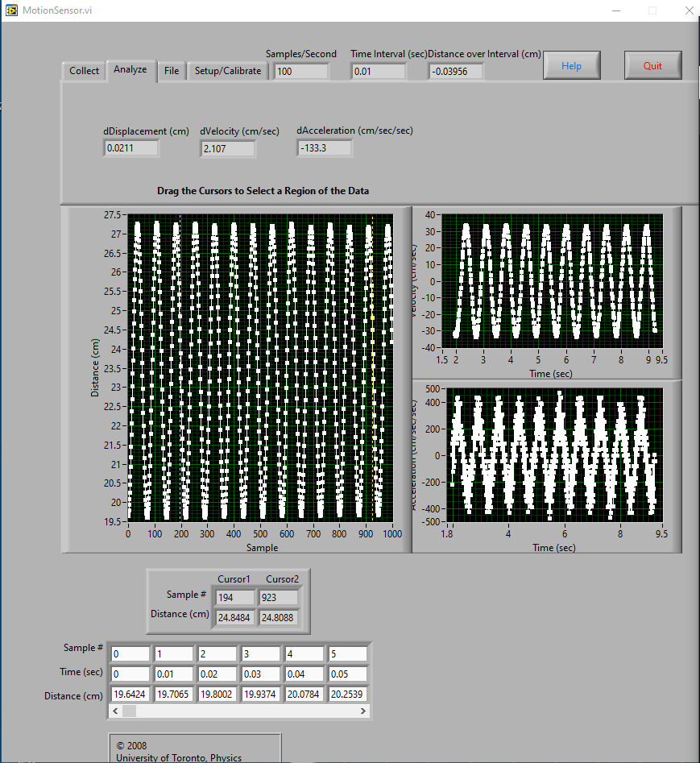Click Time cell showing 0.04
Viewport: 700px width, 763px height.
tap(304, 674)
